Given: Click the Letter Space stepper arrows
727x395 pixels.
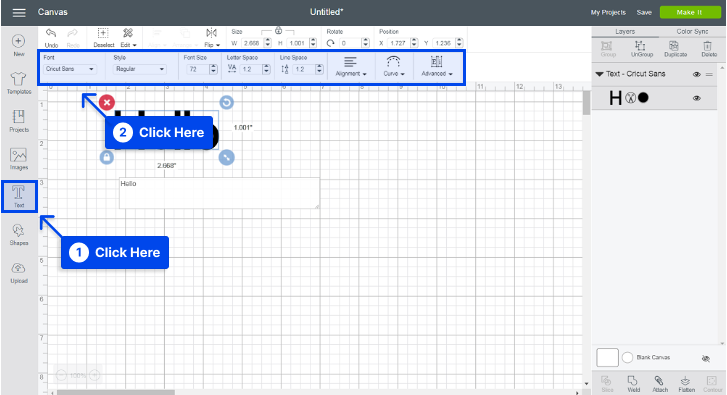Looking at the screenshot, I should [266, 69].
